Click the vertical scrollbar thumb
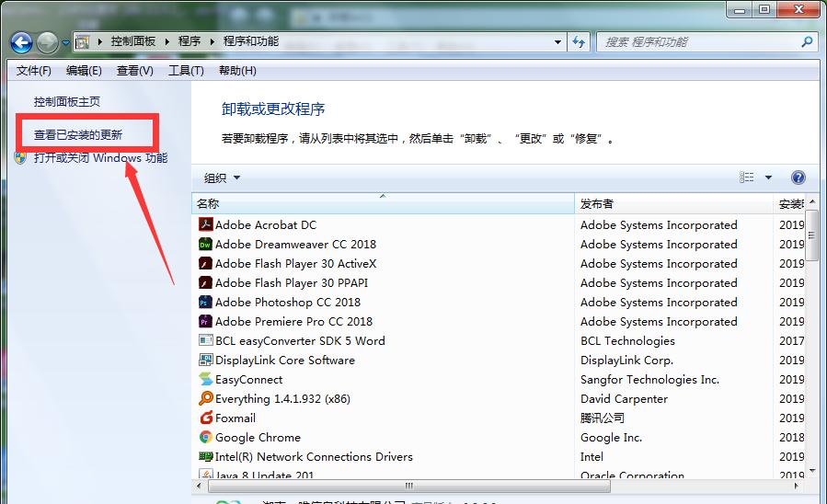 [x=812, y=235]
